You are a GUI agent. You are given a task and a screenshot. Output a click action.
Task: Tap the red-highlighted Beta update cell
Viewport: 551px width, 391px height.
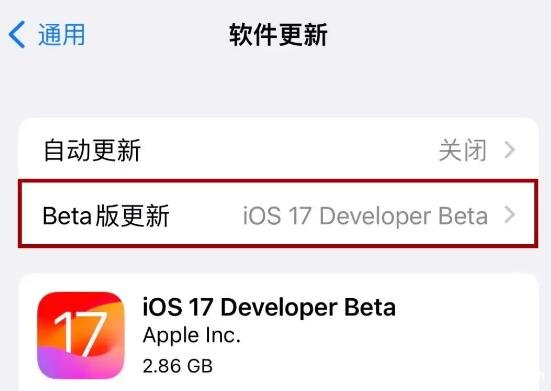coord(278,214)
